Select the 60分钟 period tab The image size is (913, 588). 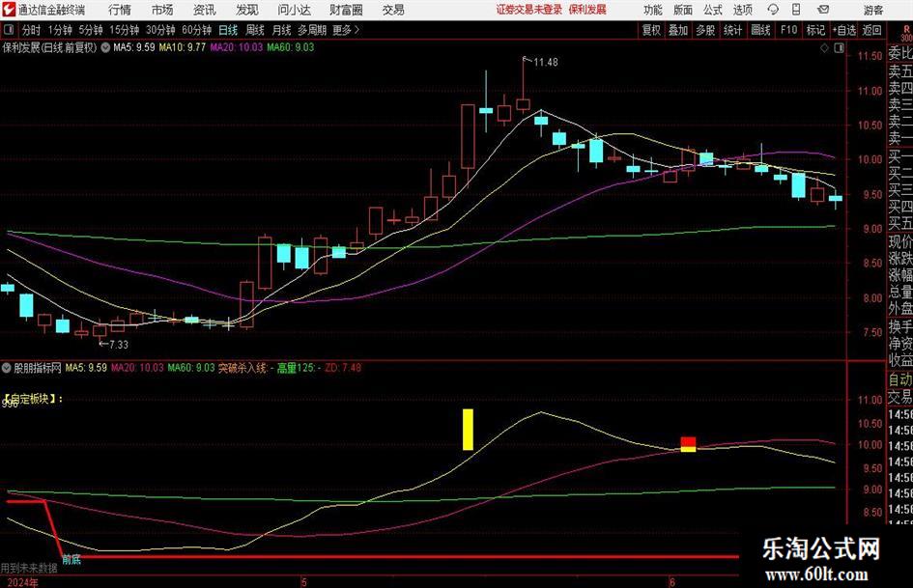[196, 30]
